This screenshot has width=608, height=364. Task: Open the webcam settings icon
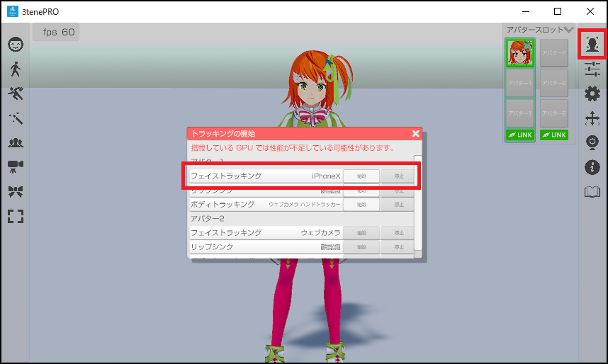click(592, 142)
